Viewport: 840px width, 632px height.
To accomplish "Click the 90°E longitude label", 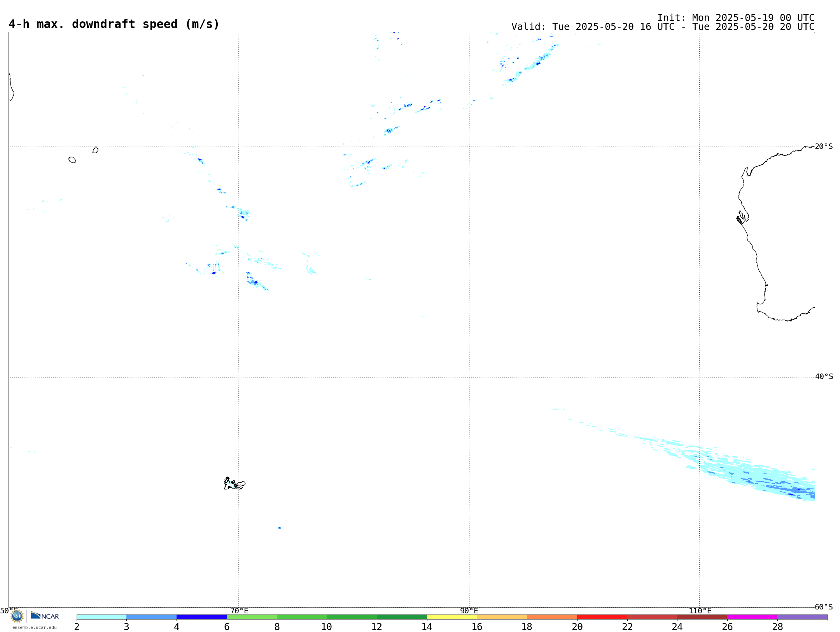I will click(x=469, y=611).
